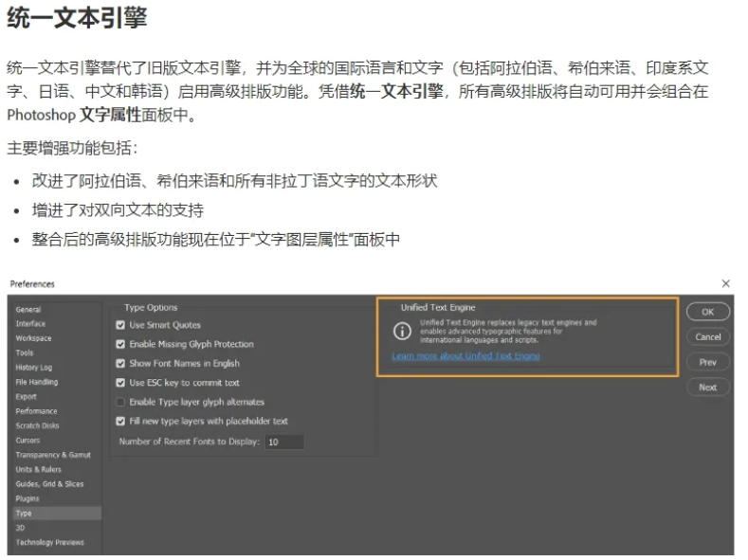This screenshot has height=560, width=748.
Task: Open Units & Rulers preferences
Action: (x=38, y=469)
